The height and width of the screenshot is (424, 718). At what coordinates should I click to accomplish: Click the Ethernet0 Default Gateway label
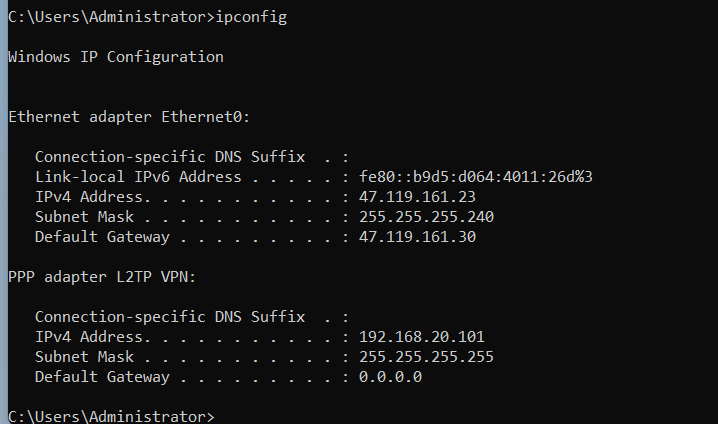click(102, 237)
